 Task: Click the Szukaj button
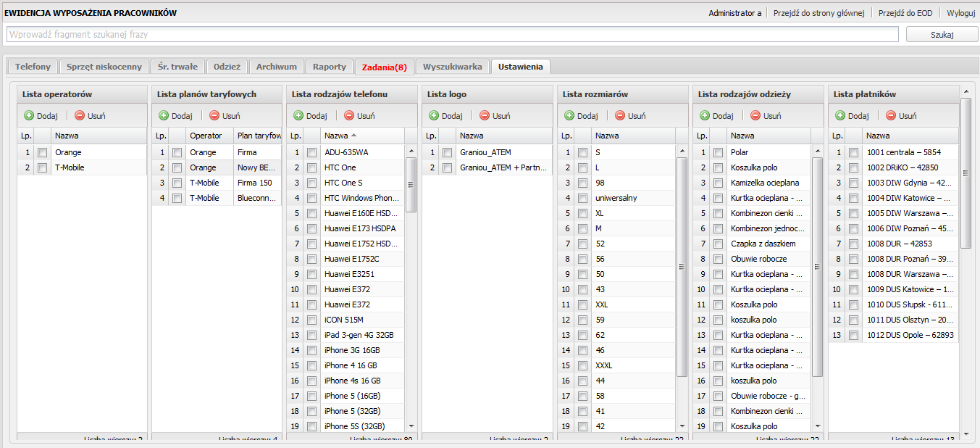942,35
